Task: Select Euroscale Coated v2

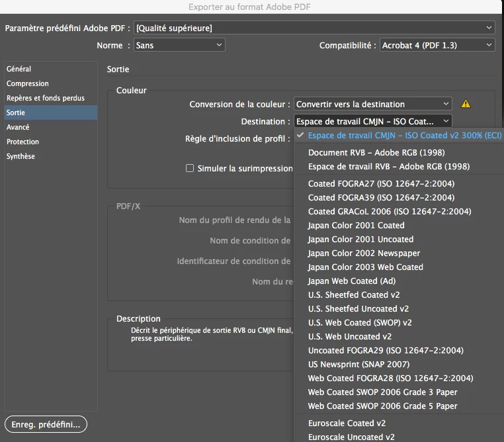Action: pos(399,423)
